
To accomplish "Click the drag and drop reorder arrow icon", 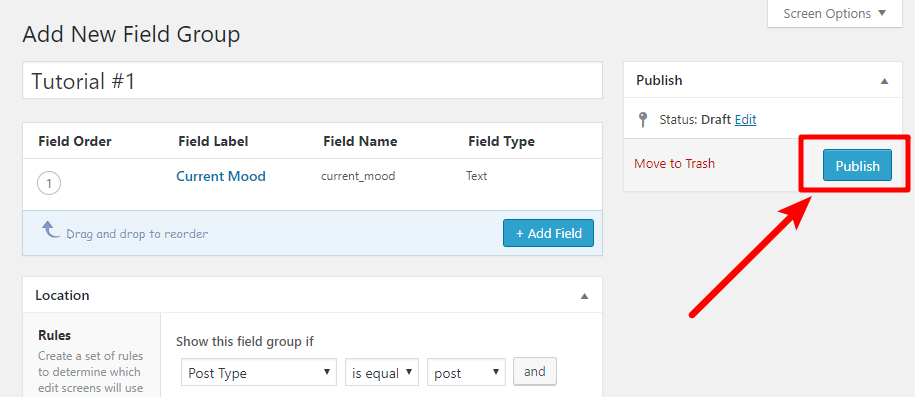I will (x=51, y=229).
